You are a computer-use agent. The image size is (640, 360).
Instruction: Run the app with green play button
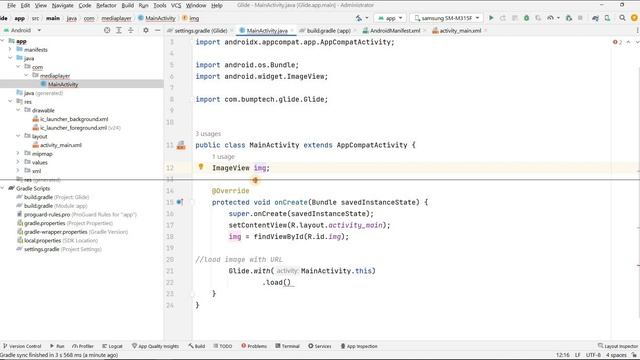coord(491,18)
